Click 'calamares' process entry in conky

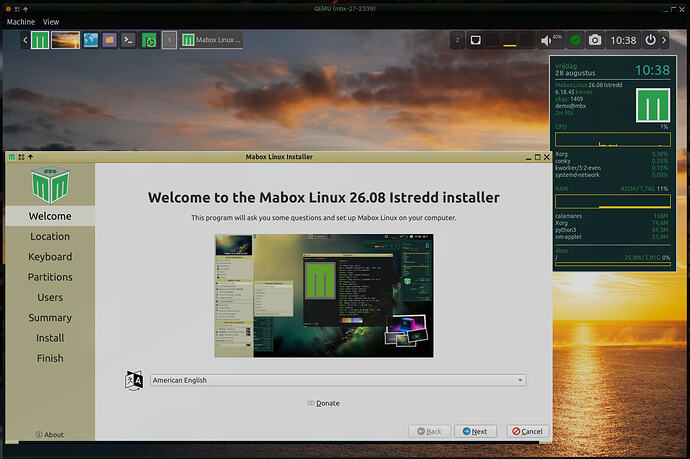[x=568, y=216]
